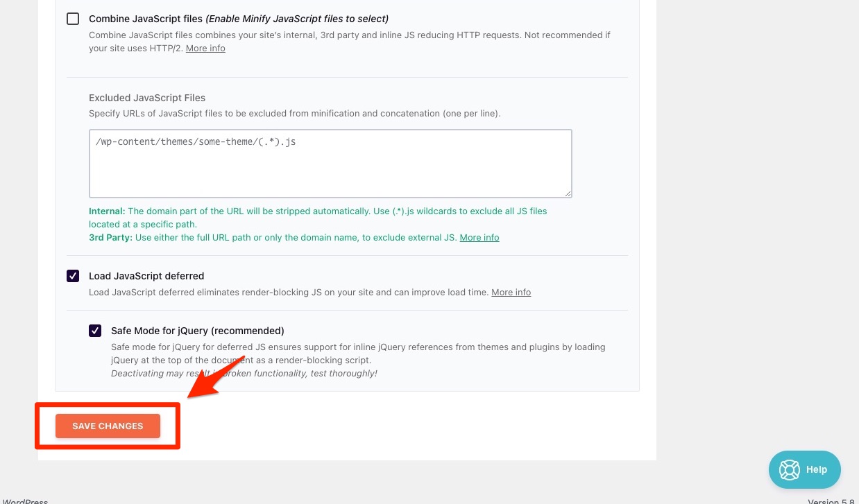Enable the Combine JavaScript files checkbox
This screenshot has width=859, height=504.
[73, 19]
